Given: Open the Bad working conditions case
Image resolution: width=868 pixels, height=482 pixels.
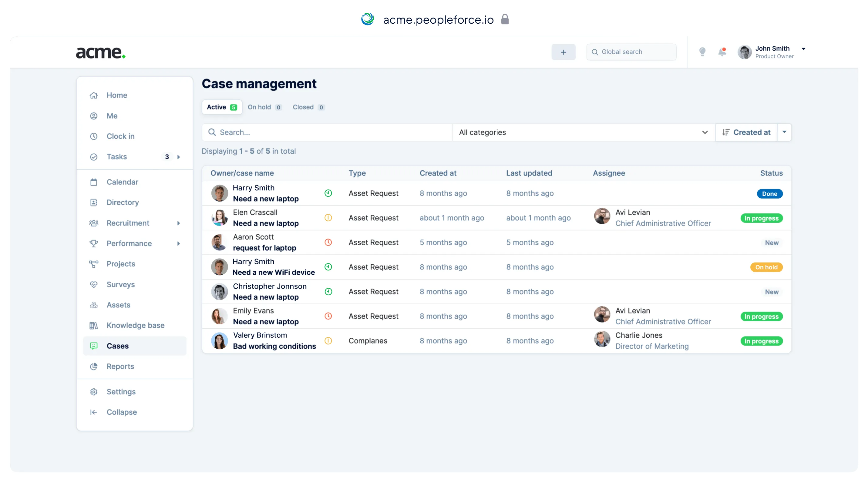Looking at the screenshot, I should 274,346.
